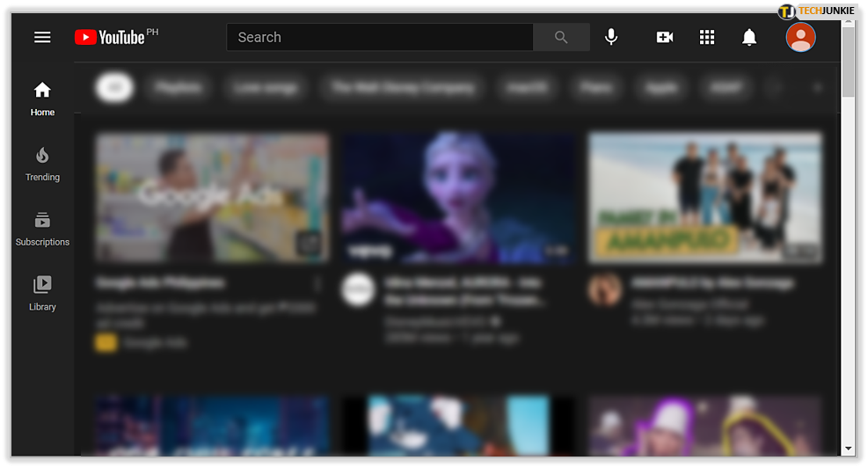
Task: Select the highlighted first white filter chip
Action: pos(114,87)
